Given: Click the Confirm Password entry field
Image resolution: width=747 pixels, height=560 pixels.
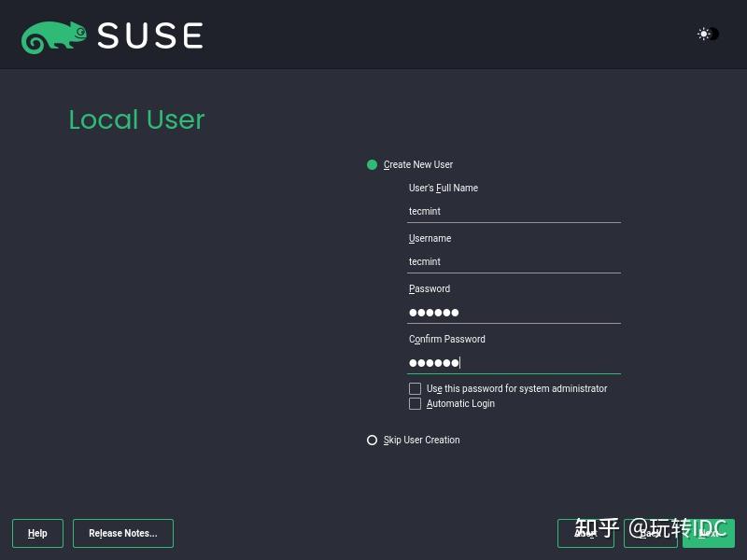Looking at the screenshot, I should pyautogui.click(x=514, y=362).
